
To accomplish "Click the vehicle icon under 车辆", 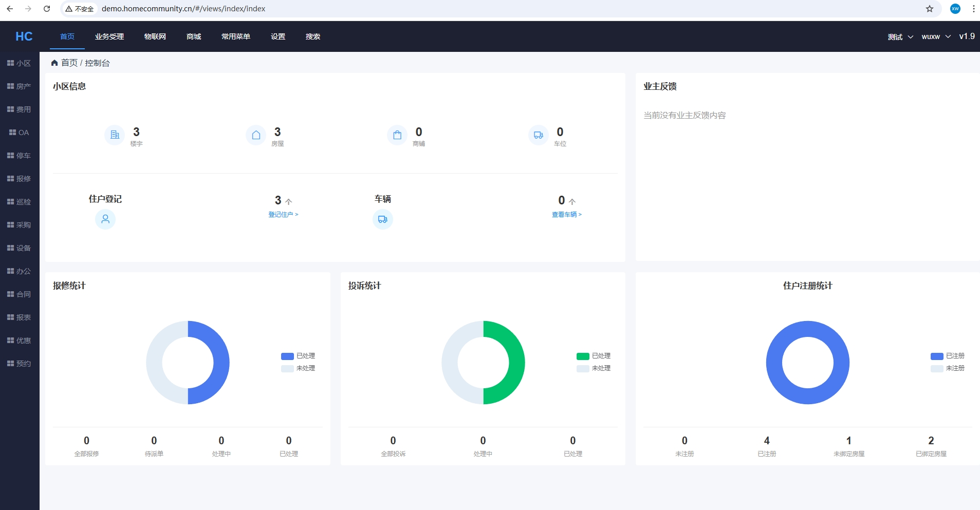I will point(382,219).
